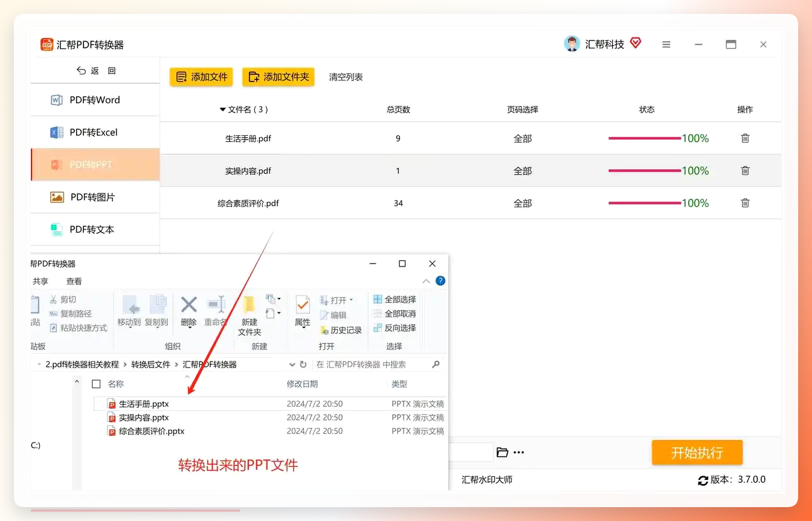812x521 pixels.
Task: Choose PDF转文本 in the sidebar
Action: [x=95, y=229]
